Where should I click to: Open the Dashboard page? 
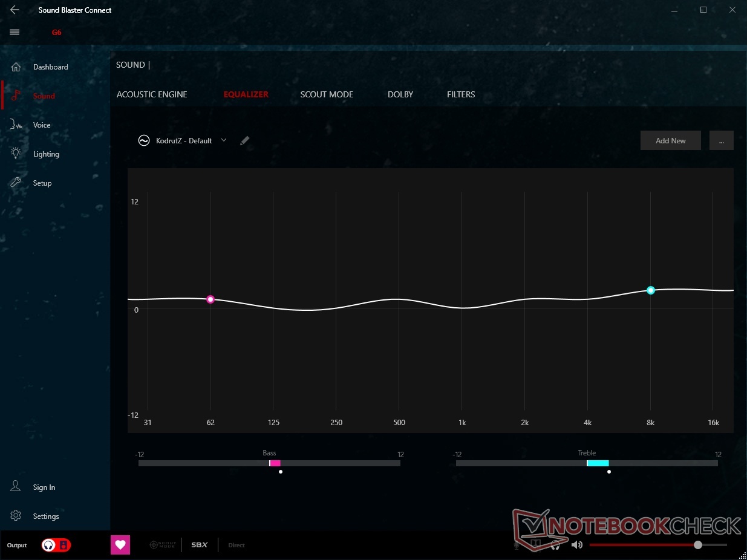pos(50,67)
